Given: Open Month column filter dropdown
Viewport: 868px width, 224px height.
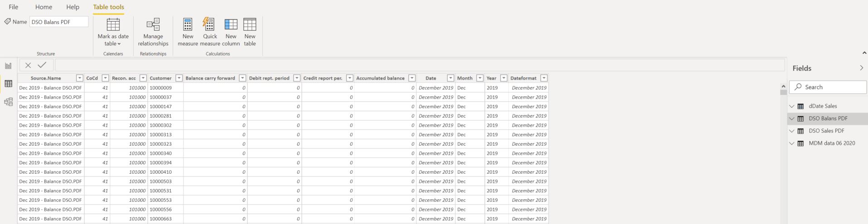Looking at the screenshot, I should coord(480,78).
